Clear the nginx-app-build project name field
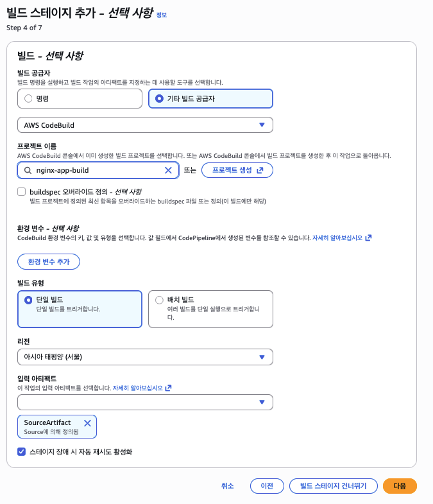The height and width of the screenshot is (504, 433). [168, 170]
